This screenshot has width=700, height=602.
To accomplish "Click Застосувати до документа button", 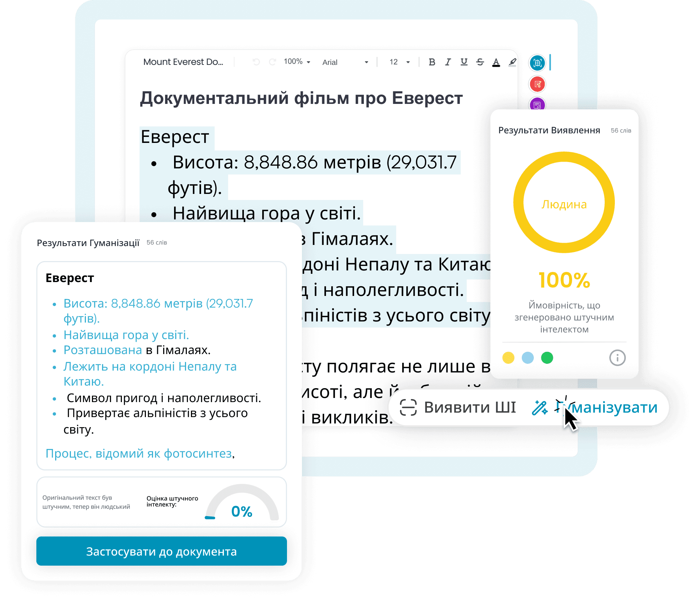I will pos(162,551).
